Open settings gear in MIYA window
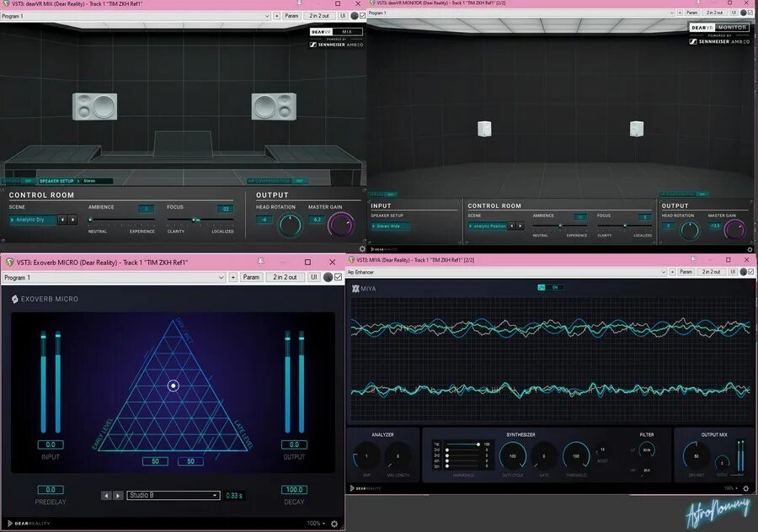The width and height of the screenshot is (758, 532). coord(746,488)
